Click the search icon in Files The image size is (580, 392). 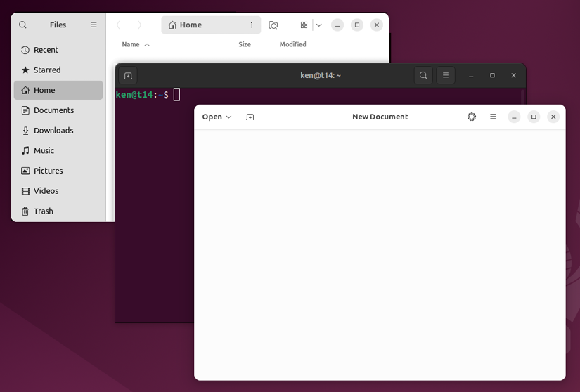pos(22,25)
